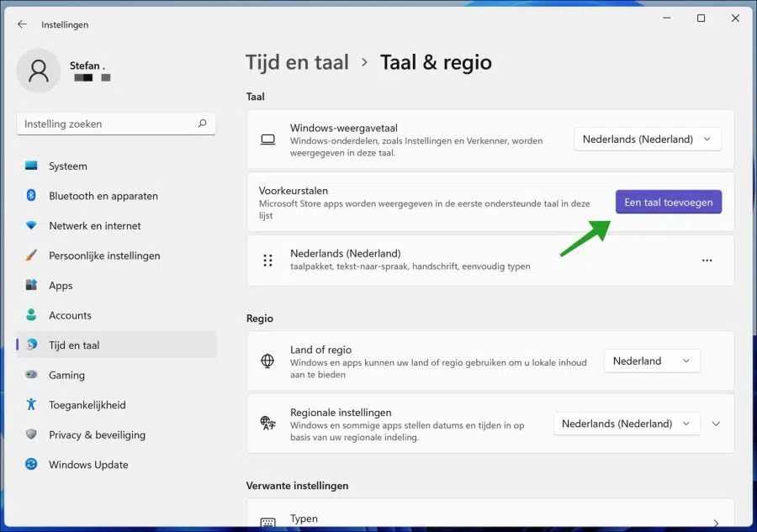
Task: Click the Windows Update refresh icon
Action: [x=31, y=464]
